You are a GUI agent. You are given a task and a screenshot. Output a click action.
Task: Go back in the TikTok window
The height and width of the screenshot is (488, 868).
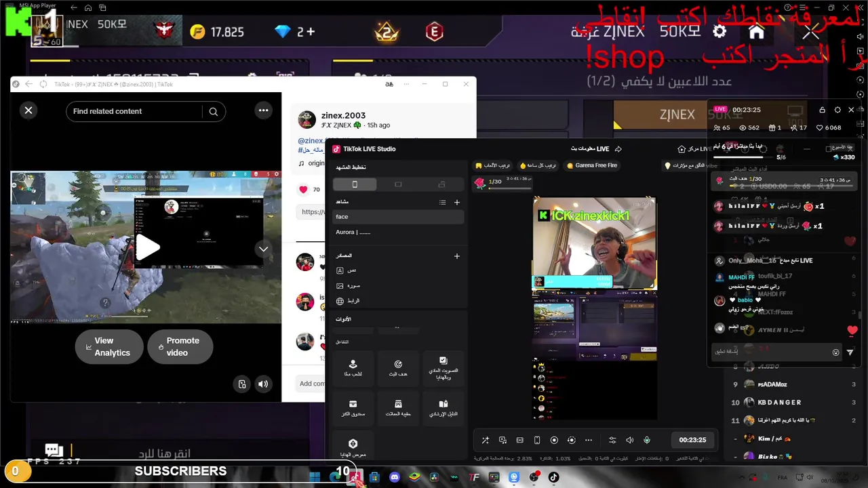coord(28,84)
